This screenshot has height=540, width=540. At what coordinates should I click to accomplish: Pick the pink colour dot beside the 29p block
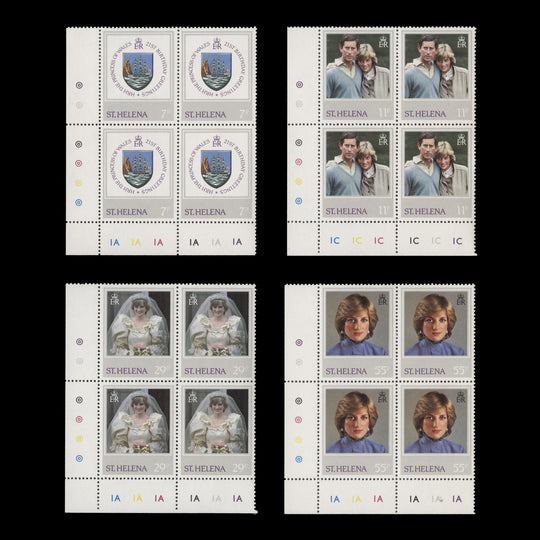coord(79,419)
